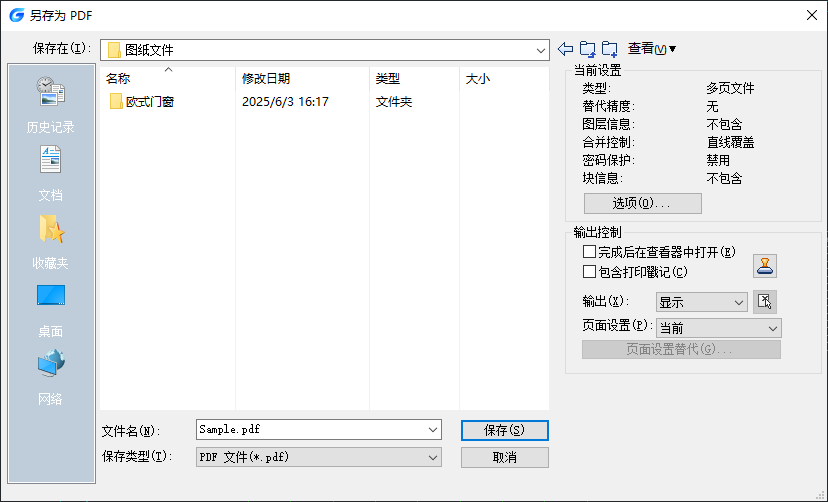Click the window selection icon beside 输出

pyautogui.click(x=765, y=302)
